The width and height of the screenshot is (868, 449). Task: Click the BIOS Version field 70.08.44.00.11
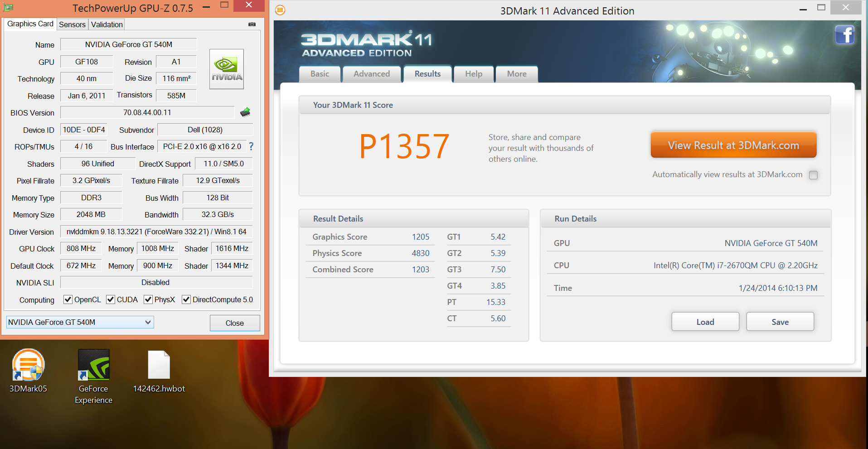point(147,112)
